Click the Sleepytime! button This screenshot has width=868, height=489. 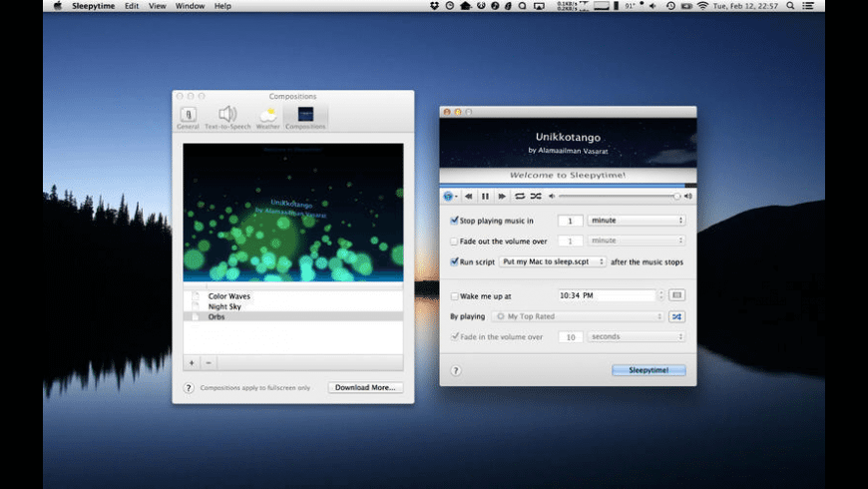[x=649, y=370]
